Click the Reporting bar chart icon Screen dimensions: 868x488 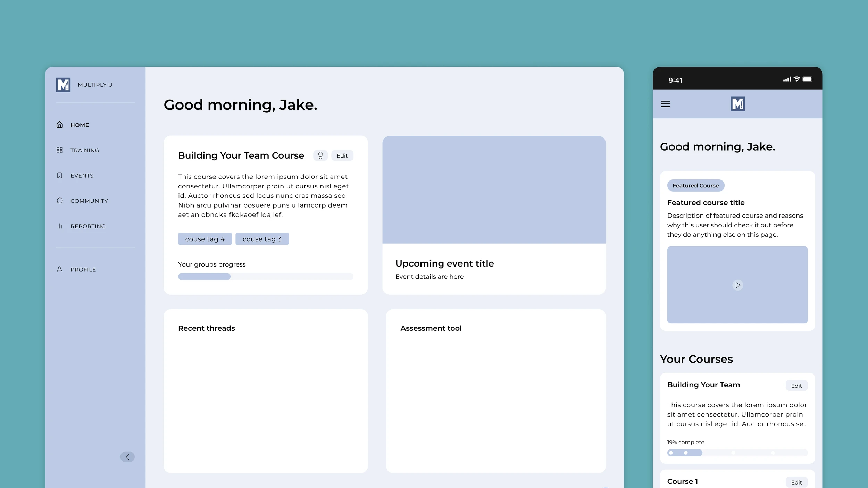[x=60, y=226]
